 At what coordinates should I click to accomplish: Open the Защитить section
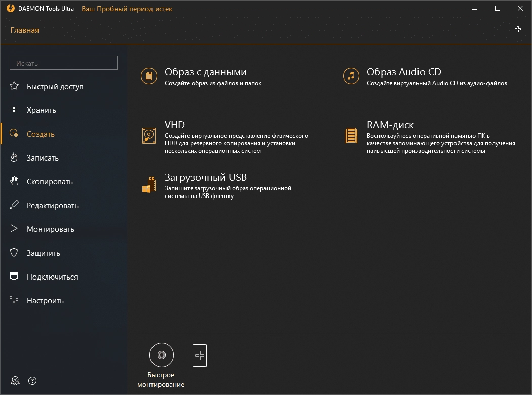44,253
